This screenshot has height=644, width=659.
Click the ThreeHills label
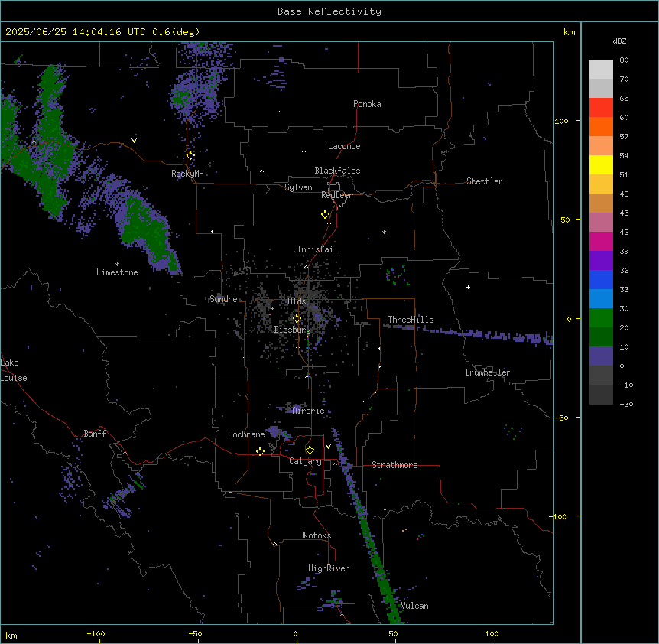(411, 320)
